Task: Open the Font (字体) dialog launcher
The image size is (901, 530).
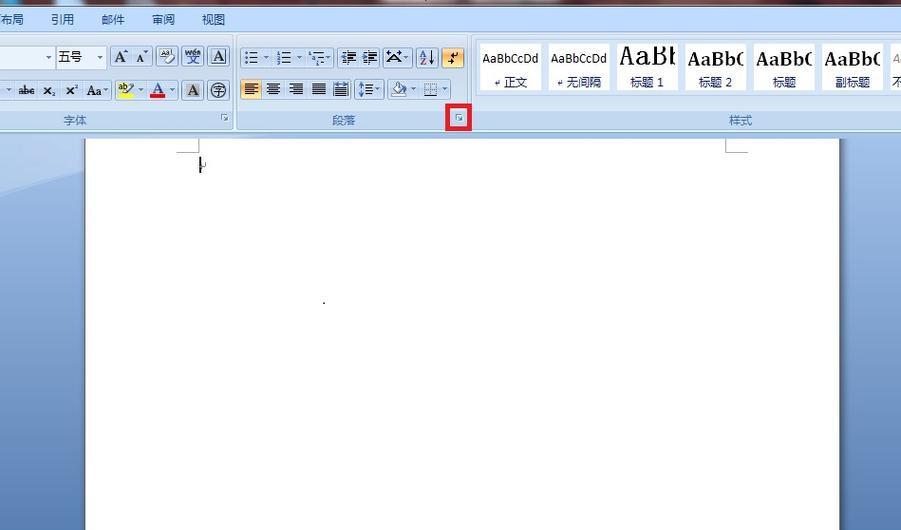Action: tap(225, 118)
